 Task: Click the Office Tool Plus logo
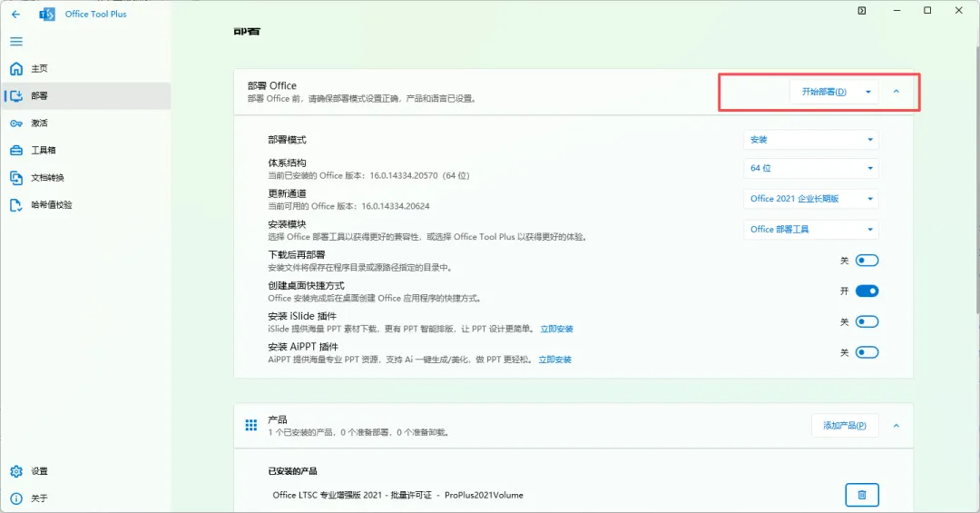coord(47,15)
